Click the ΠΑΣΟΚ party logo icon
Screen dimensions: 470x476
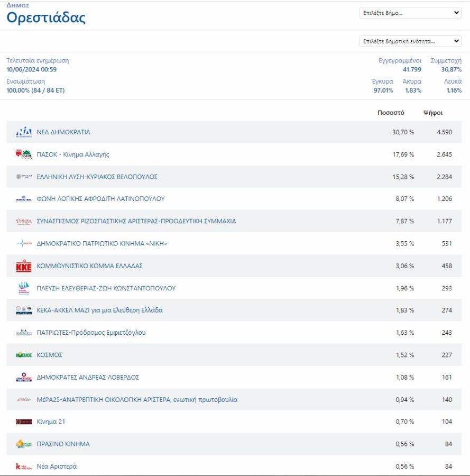[x=24, y=154]
